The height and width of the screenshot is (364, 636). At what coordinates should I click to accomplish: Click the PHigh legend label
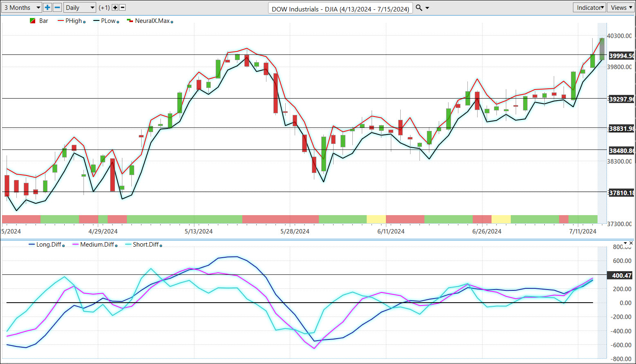(74, 21)
